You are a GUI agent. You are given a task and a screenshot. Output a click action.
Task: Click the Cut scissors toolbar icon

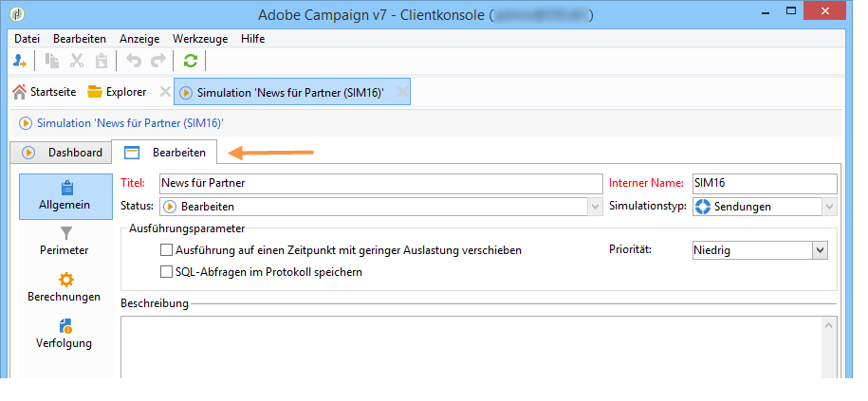click(77, 61)
